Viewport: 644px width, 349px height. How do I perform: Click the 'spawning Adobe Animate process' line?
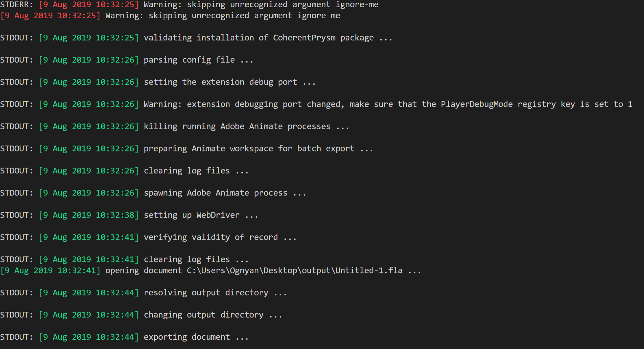coord(153,193)
